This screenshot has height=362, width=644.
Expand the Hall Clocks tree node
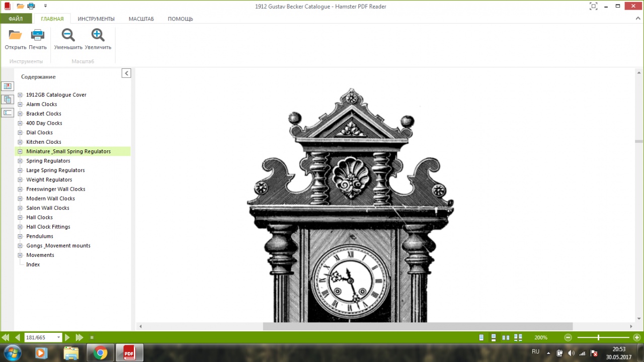point(20,218)
